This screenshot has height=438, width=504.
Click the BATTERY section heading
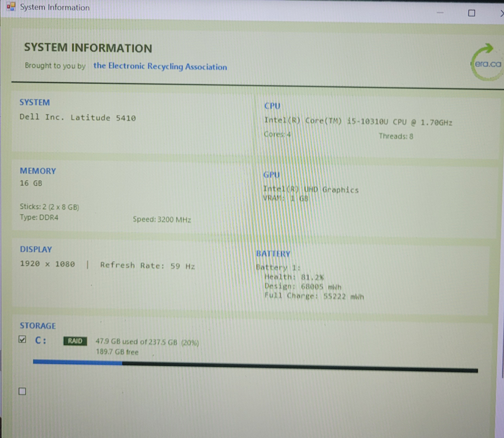(x=273, y=254)
